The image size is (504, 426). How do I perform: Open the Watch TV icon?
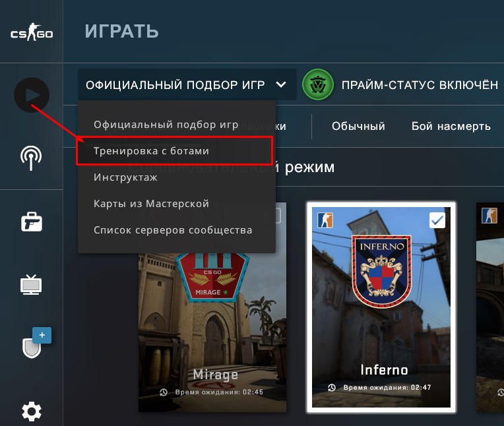coord(31,285)
